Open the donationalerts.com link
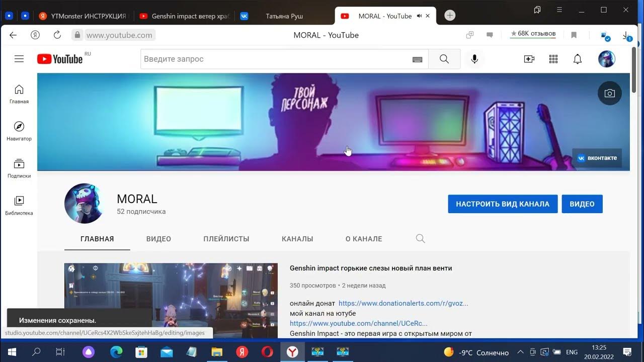This screenshot has height=362, width=644. coord(404,303)
